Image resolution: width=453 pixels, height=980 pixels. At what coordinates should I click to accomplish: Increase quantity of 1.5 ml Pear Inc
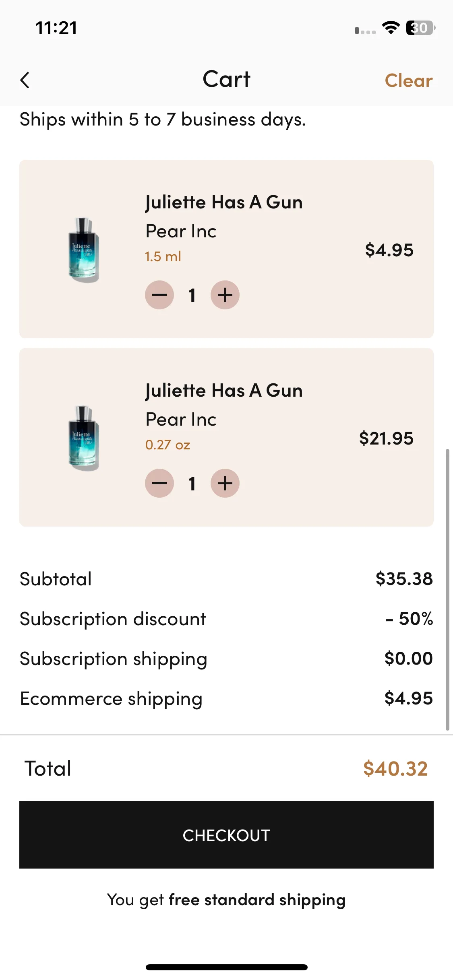point(225,295)
